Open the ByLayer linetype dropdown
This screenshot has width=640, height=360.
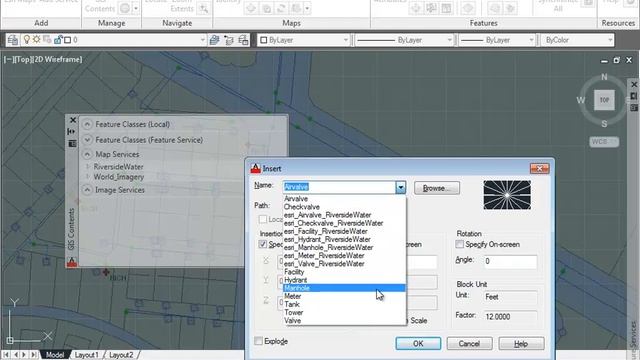404,40
